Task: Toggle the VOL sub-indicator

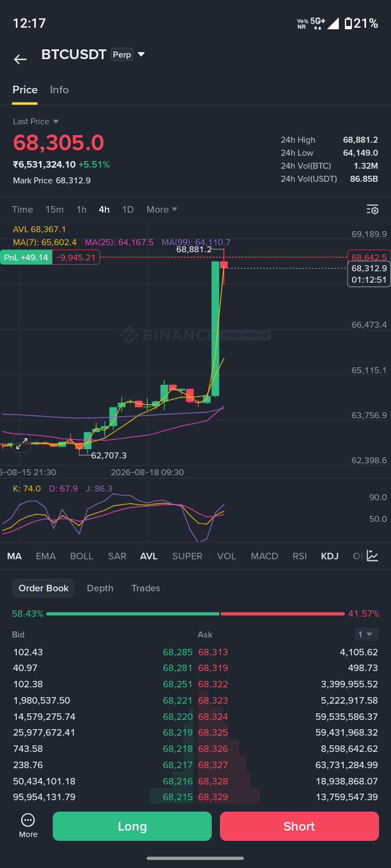Action: [x=226, y=556]
